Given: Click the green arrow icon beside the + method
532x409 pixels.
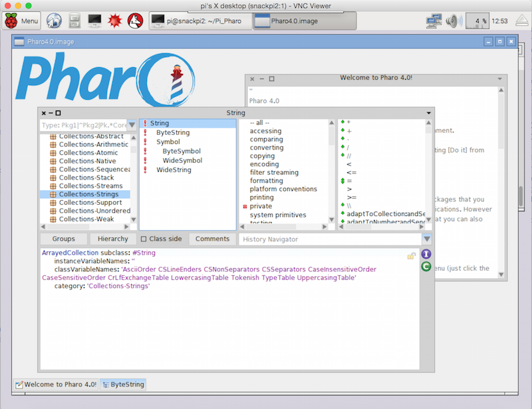Looking at the screenshot, I should pyautogui.click(x=342, y=130).
